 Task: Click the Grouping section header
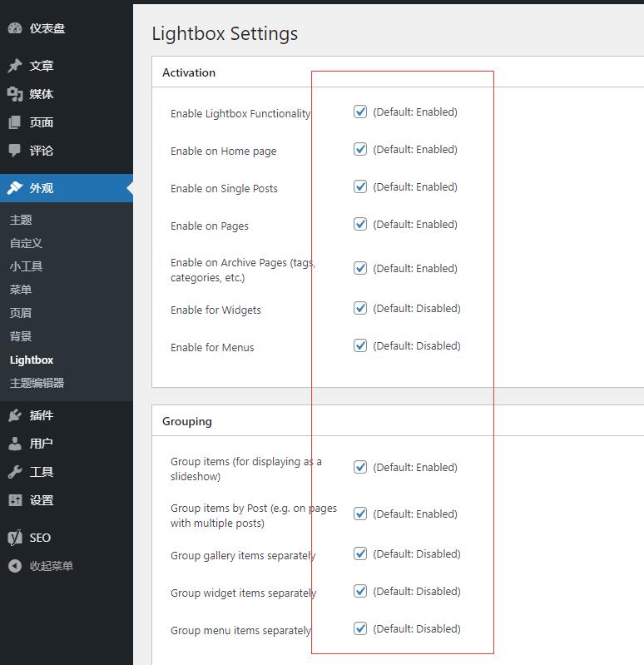[187, 421]
